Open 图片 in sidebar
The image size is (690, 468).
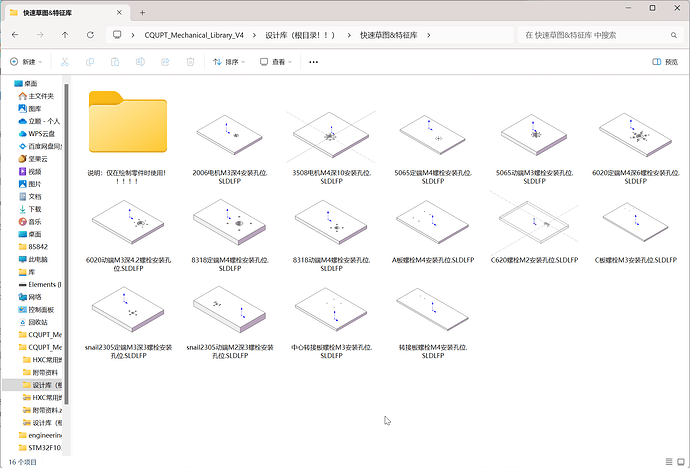(x=30, y=184)
